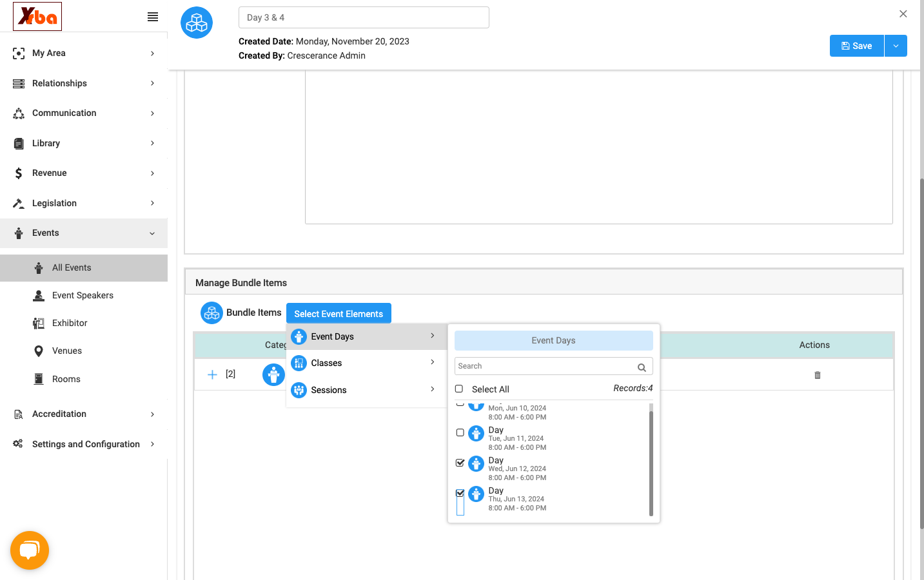Screen dimensions: 924x580
Task: Click Select Event Elements button
Action: 339,314
